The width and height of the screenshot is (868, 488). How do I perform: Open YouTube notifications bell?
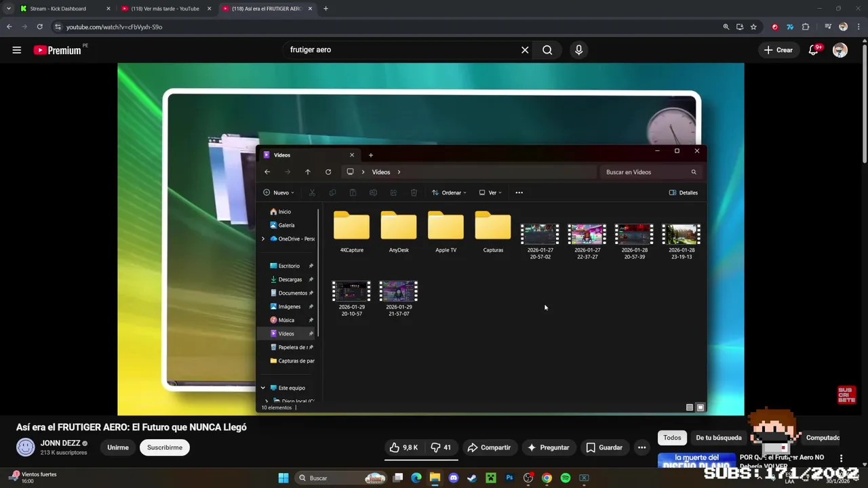tap(814, 49)
